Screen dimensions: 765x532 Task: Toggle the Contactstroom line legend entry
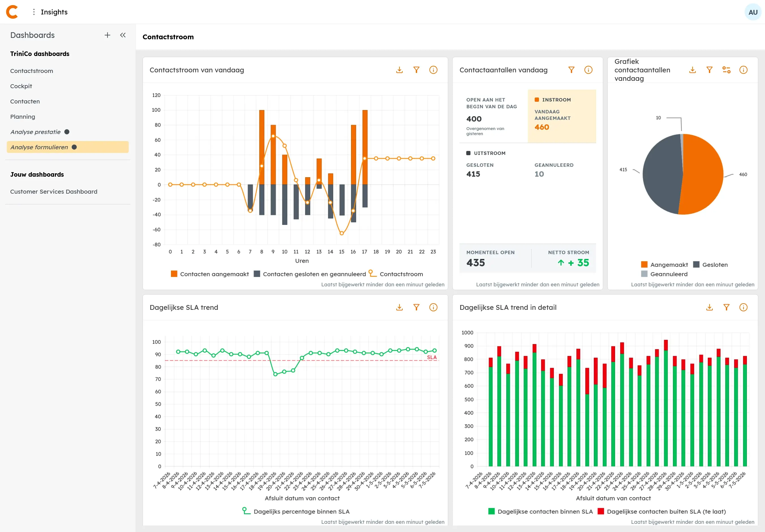[x=396, y=274]
